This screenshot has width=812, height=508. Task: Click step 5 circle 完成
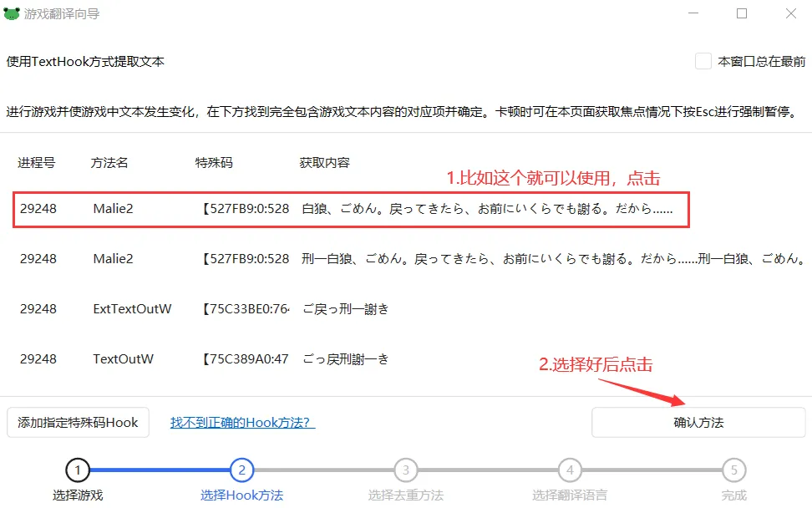pos(733,470)
